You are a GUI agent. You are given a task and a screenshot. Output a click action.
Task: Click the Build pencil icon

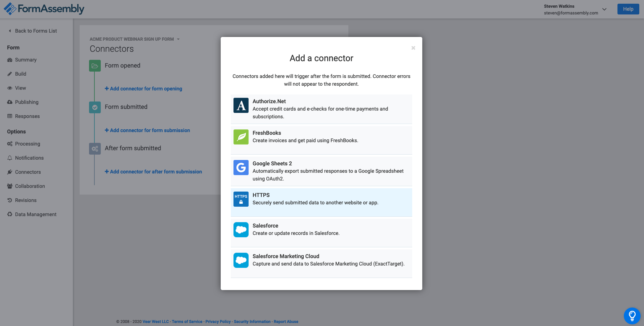[10, 74]
